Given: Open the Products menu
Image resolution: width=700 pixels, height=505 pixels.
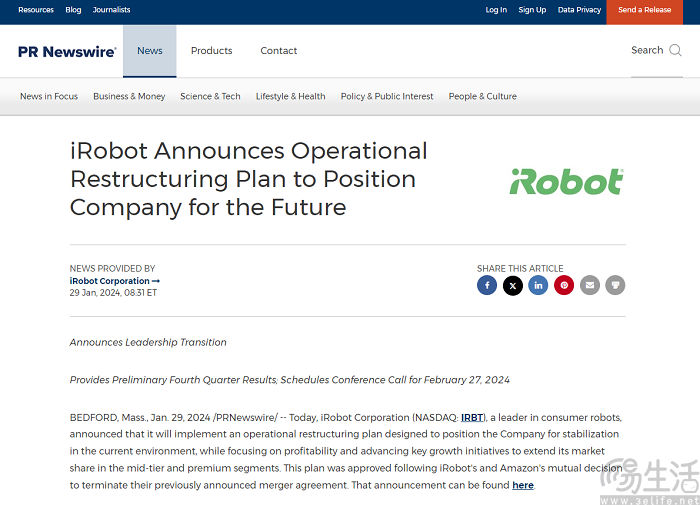Looking at the screenshot, I should pyautogui.click(x=211, y=51).
